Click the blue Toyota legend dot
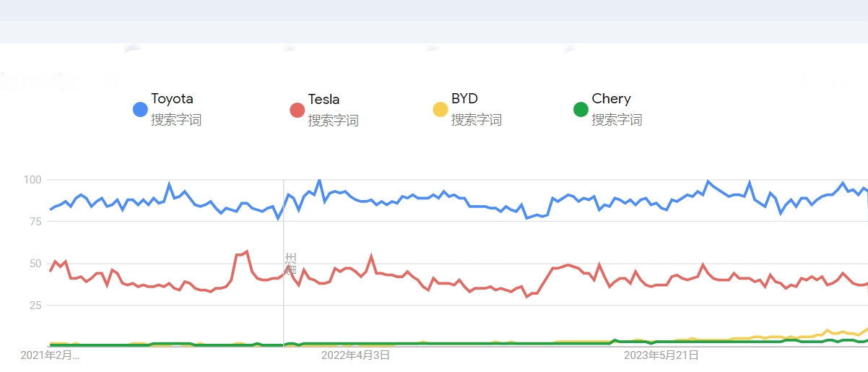This screenshot has height=372, width=868. tap(140, 110)
